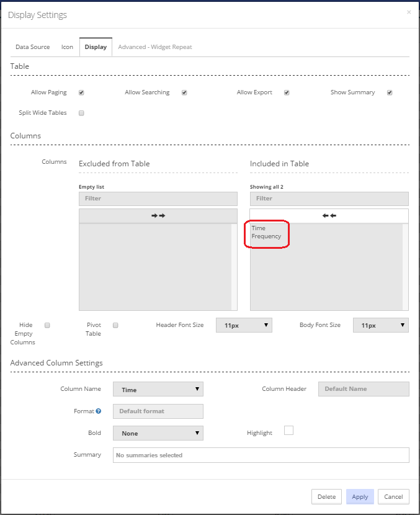Click the Apply button
This screenshot has height=515, width=420.
point(360,496)
